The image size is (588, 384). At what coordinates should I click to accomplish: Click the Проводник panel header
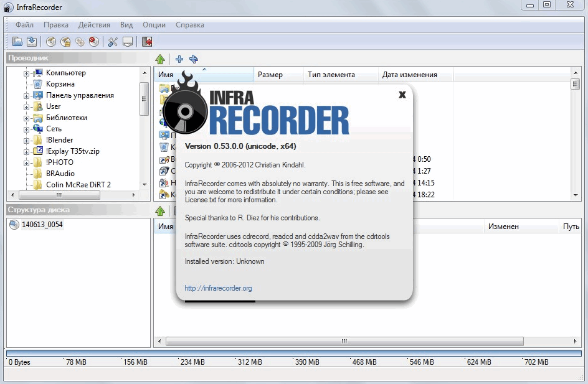[78, 58]
